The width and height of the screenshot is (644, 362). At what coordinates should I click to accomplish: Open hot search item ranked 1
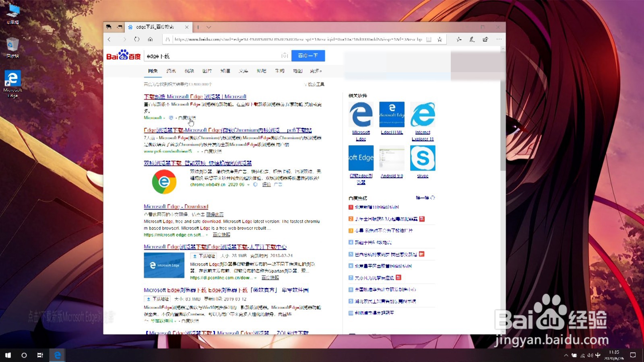click(x=377, y=207)
